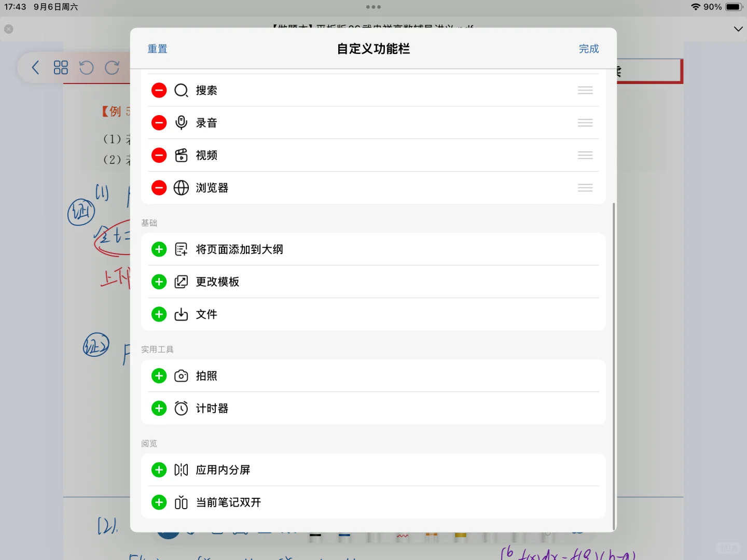Remove 视频 with its red minus button
This screenshot has width=747, height=560.
(x=159, y=155)
